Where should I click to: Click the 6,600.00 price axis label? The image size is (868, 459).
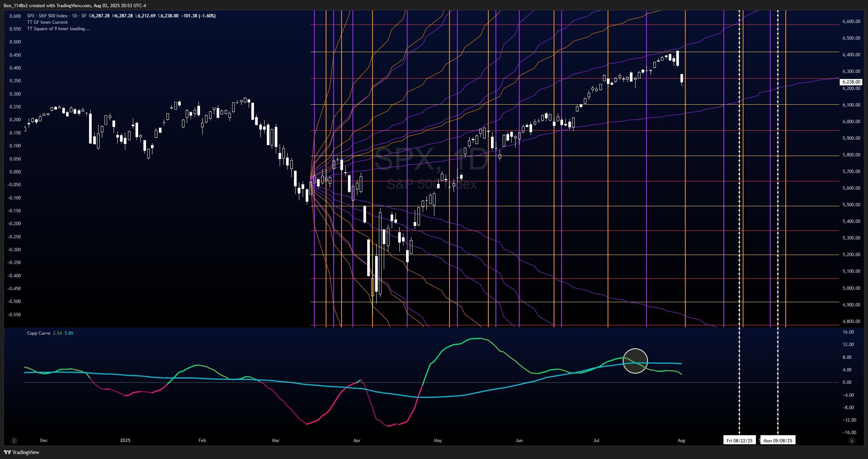(851, 22)
